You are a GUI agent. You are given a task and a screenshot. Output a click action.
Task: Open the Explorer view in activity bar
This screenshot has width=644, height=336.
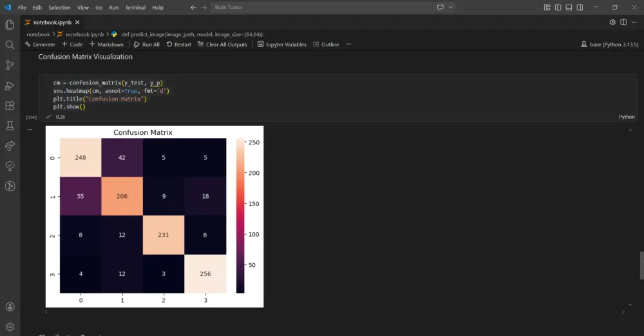[x=10, y=25]
